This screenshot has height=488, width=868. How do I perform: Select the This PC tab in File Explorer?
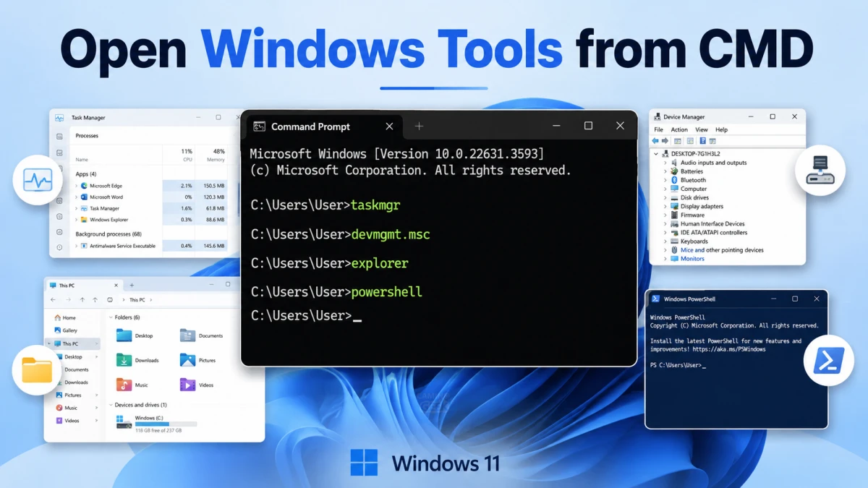click(83, 286)
